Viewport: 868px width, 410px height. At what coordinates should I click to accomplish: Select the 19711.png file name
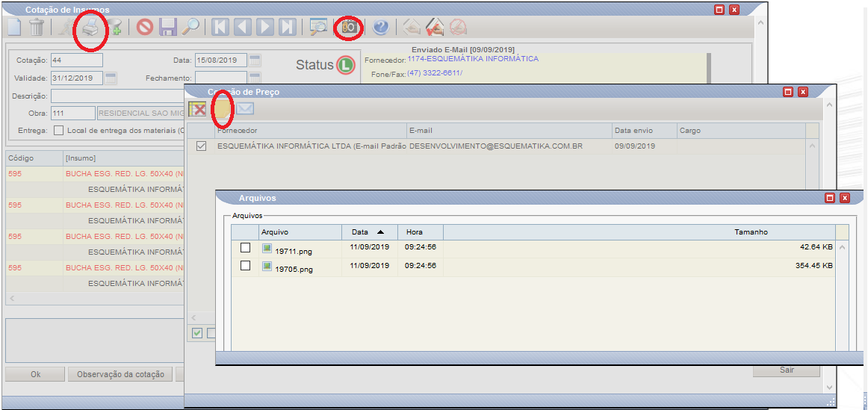point(294,252)
